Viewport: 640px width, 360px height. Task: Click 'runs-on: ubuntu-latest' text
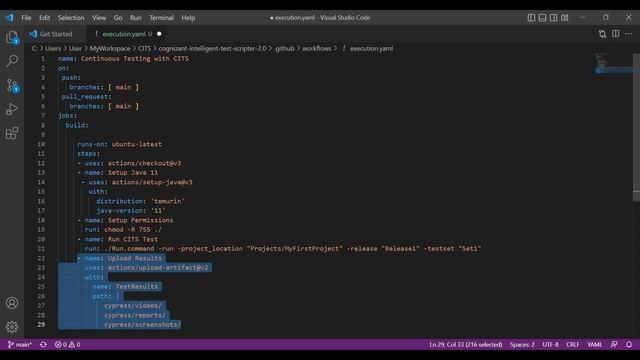[x=120, y=144]
